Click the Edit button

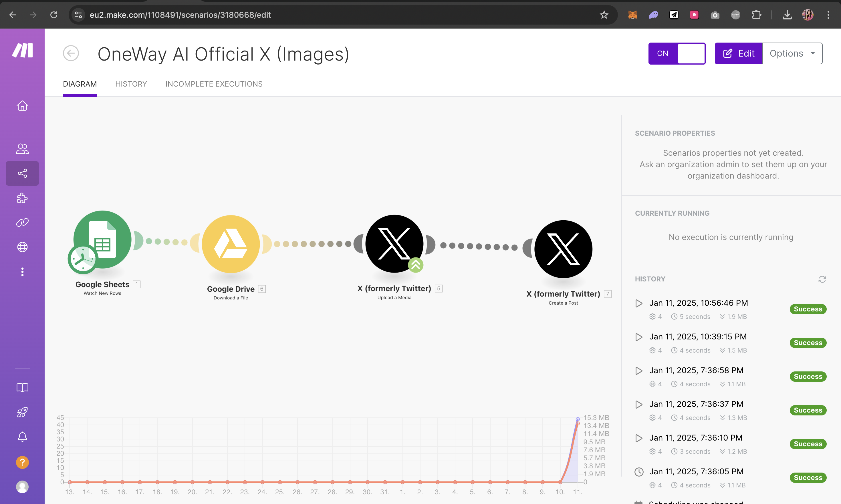point(738,53)
